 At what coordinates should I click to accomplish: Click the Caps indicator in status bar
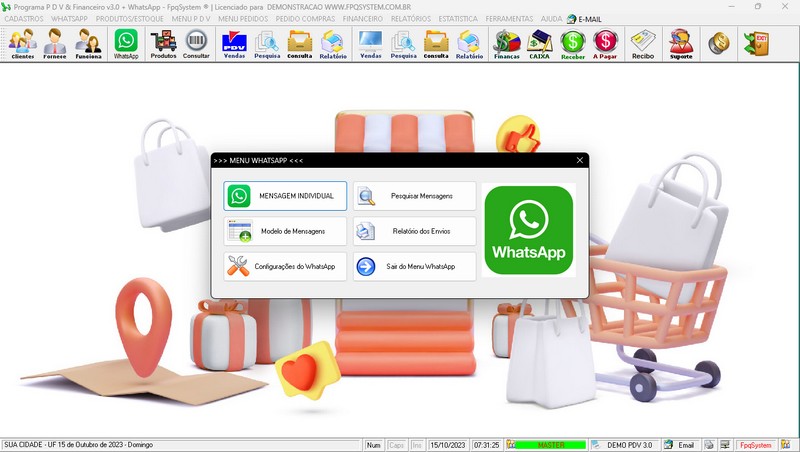[396, 445]
